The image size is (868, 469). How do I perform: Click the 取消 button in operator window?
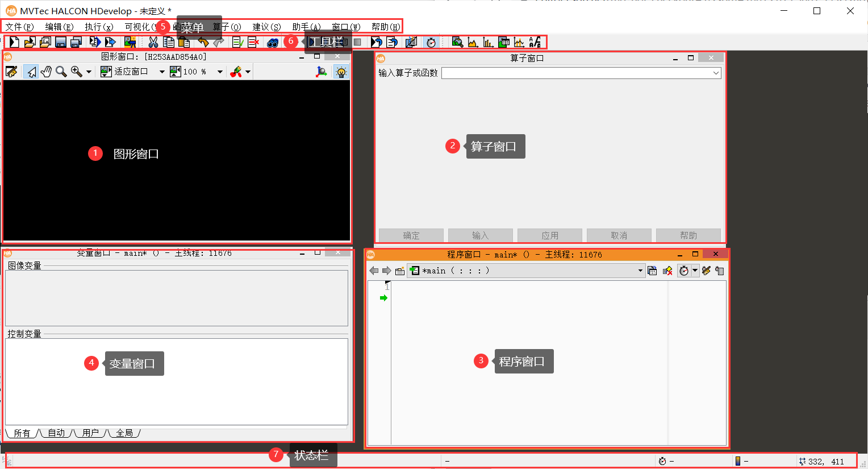pos(619,235)
